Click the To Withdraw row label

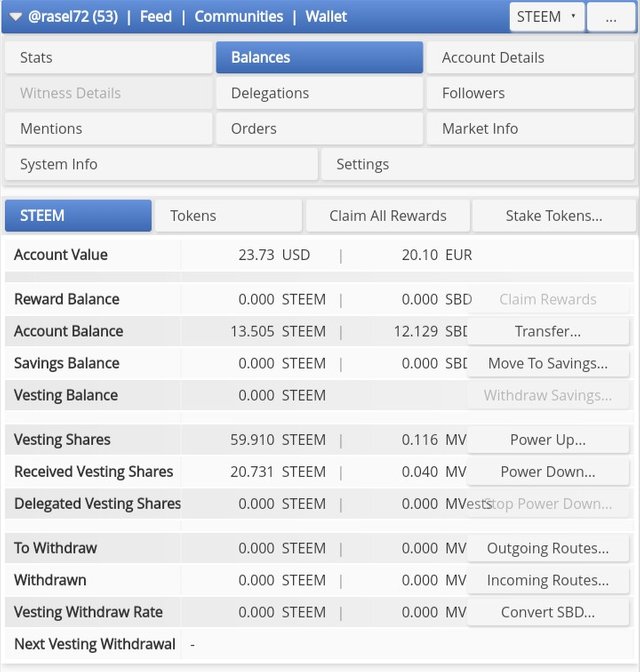pyautogui.click(x=56, y=548)
